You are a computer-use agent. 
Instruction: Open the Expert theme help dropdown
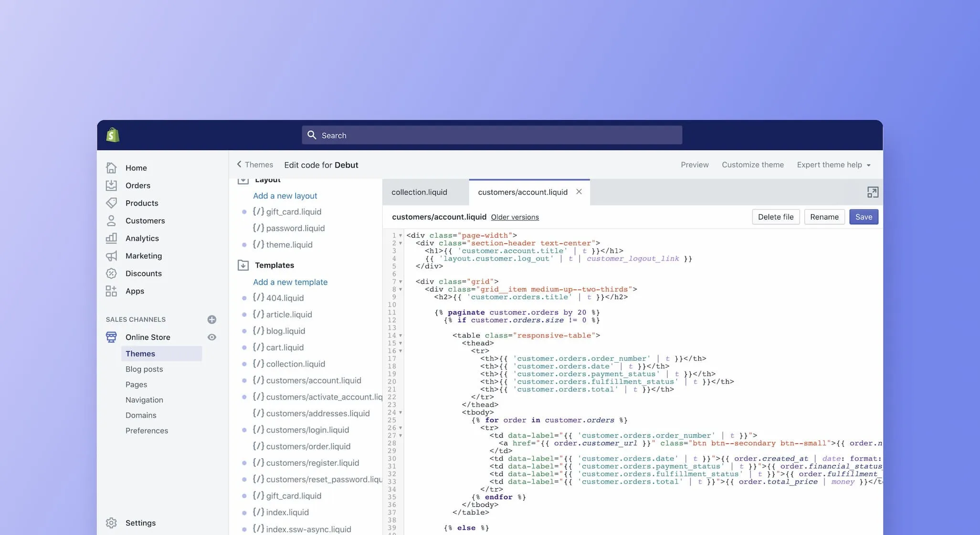coord(833,165)
